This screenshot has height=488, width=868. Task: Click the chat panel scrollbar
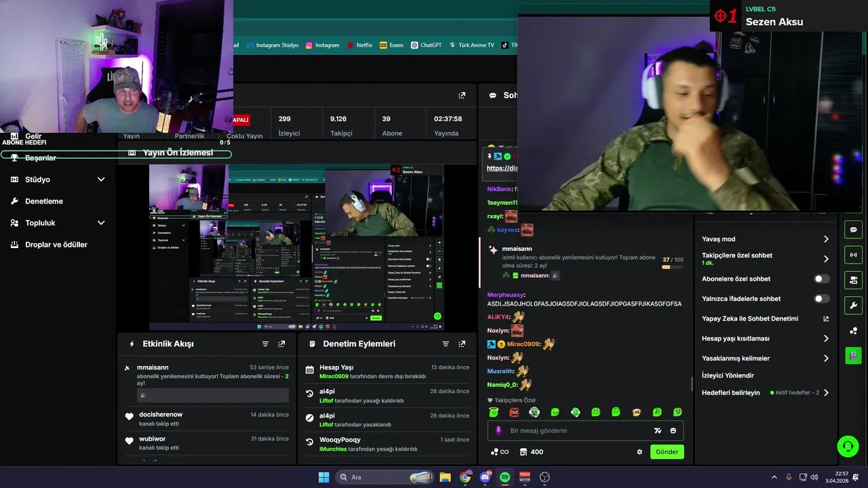692,384
